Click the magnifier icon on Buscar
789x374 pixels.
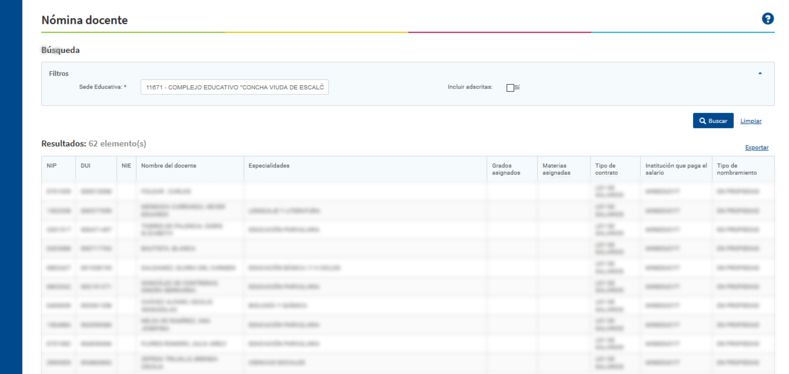tap(702, 121)
